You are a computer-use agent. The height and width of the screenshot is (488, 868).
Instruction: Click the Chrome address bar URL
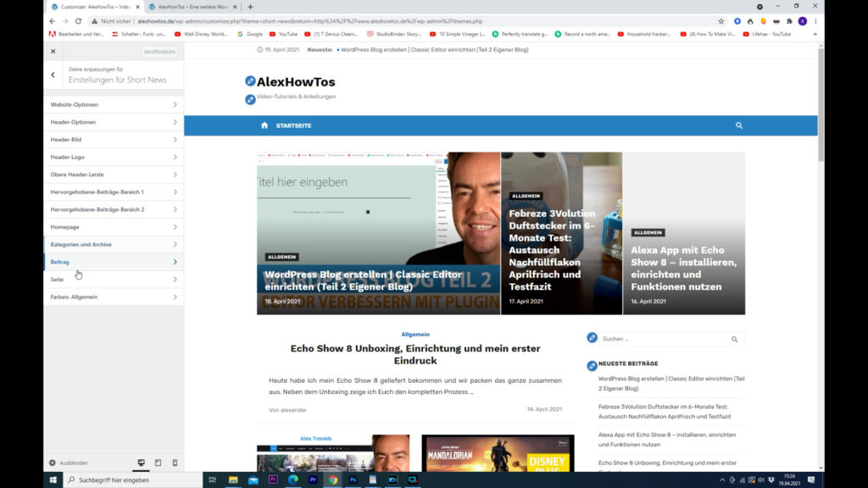tap(310, 21)
